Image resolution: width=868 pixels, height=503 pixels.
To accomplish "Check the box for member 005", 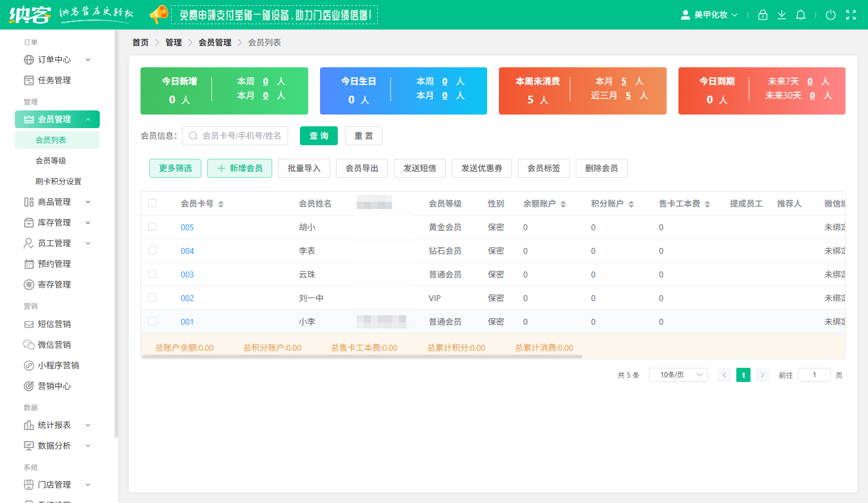I will [152, 227].
